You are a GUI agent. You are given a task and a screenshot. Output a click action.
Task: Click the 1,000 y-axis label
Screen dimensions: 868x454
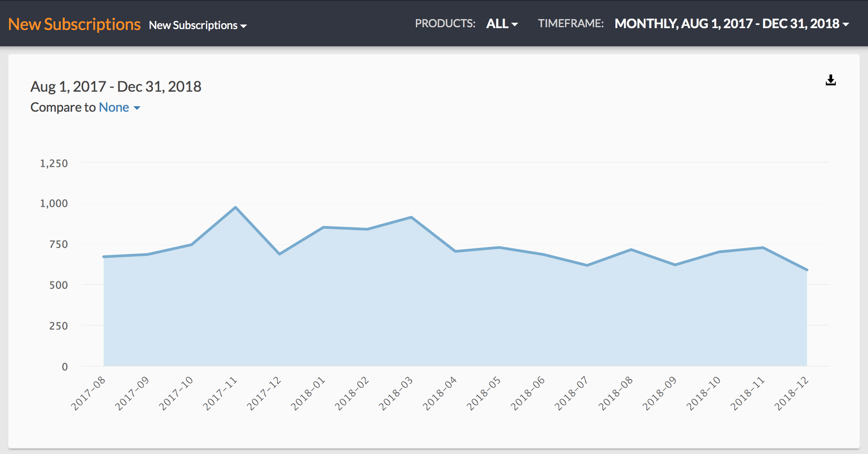(x=54, y=203)
